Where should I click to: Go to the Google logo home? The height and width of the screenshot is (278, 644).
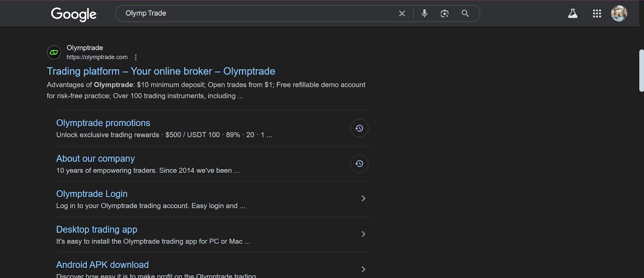click(74, 14)
